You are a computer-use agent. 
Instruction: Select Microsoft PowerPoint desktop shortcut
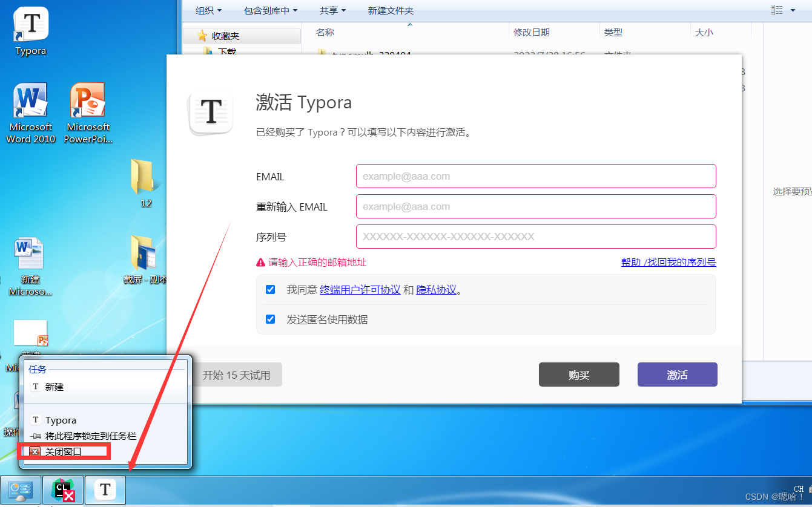88,113
